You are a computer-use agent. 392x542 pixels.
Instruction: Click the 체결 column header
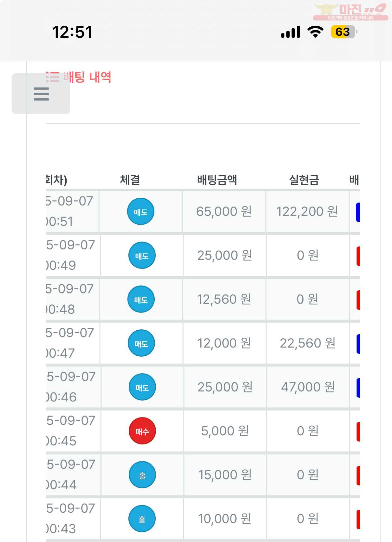pyautogui.click(x=130, y=179)
